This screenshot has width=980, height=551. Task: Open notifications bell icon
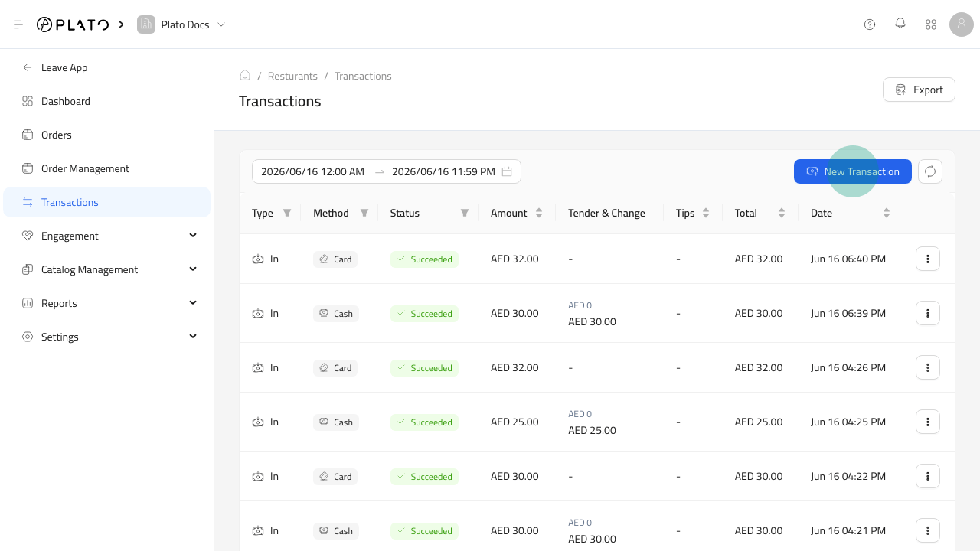click(x=900, y=24)
